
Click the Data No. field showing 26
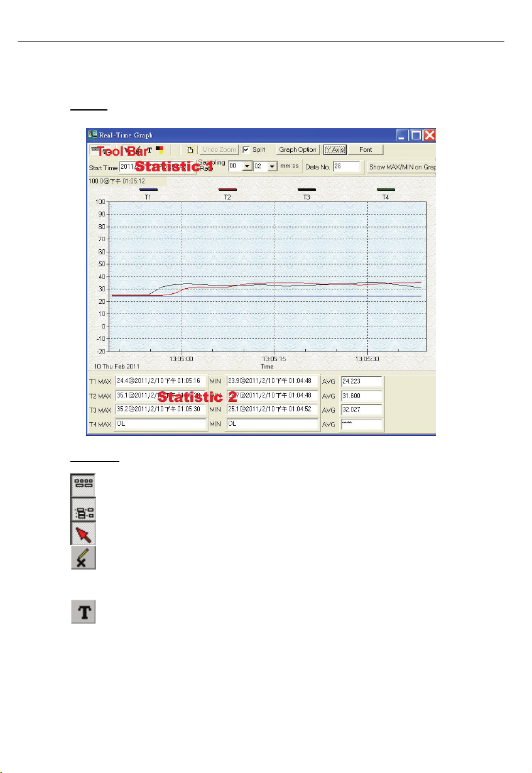[348, 166]
